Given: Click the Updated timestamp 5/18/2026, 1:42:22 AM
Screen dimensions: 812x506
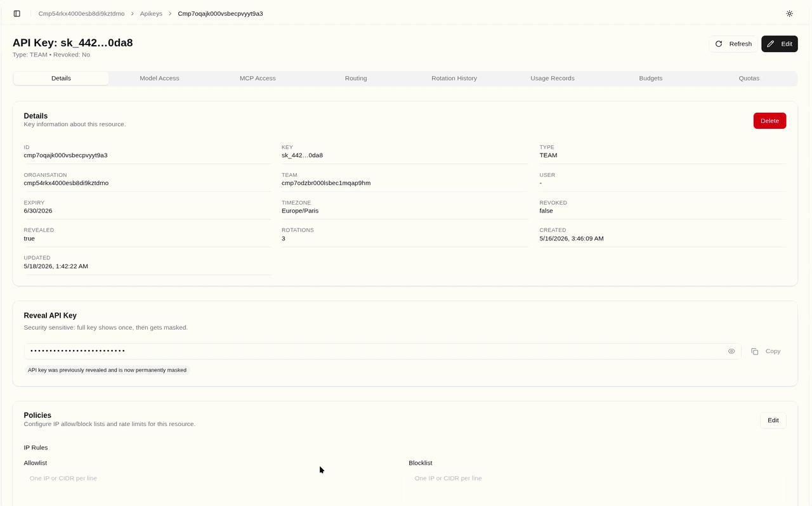Looking at the screenshot, I should 56,266.
